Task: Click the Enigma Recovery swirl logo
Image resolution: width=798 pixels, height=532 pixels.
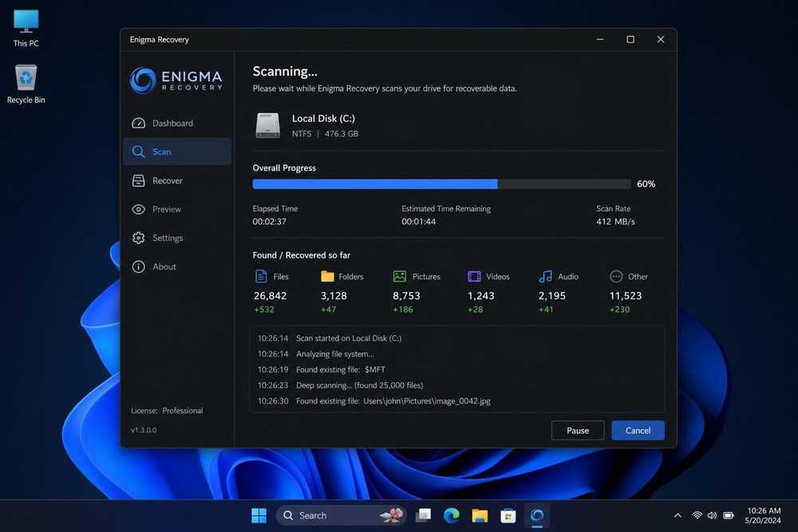Action: pyautogui.click(x=143, y=81)
